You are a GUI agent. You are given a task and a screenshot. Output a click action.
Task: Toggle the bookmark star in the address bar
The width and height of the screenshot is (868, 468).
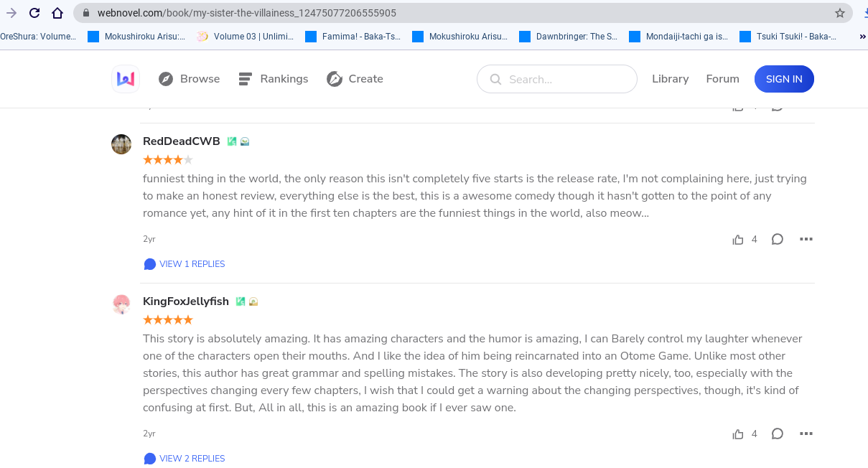pos(839,12)
